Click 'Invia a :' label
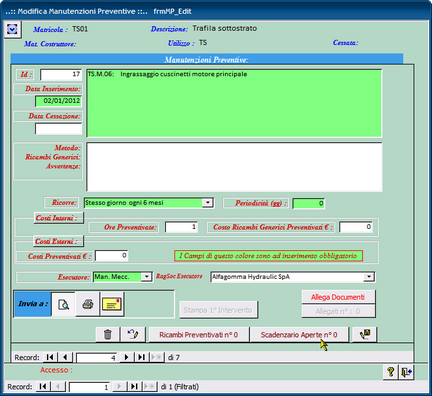Image resolution: width=432 pixels, height=396 pixels. click(33, 304)
